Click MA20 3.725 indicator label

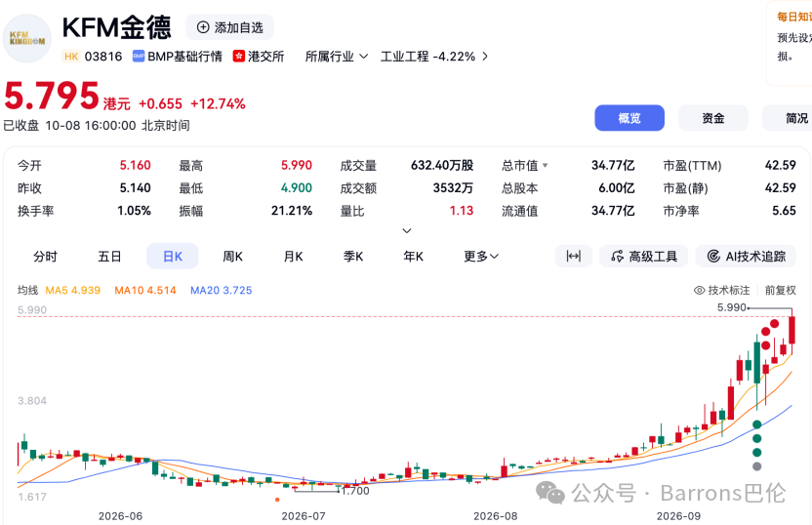pyautogui.click(x=222, y=291)
